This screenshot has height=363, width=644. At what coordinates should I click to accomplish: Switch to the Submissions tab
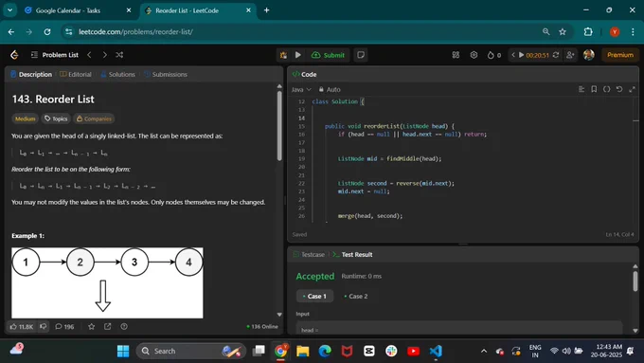click(166, 75)
